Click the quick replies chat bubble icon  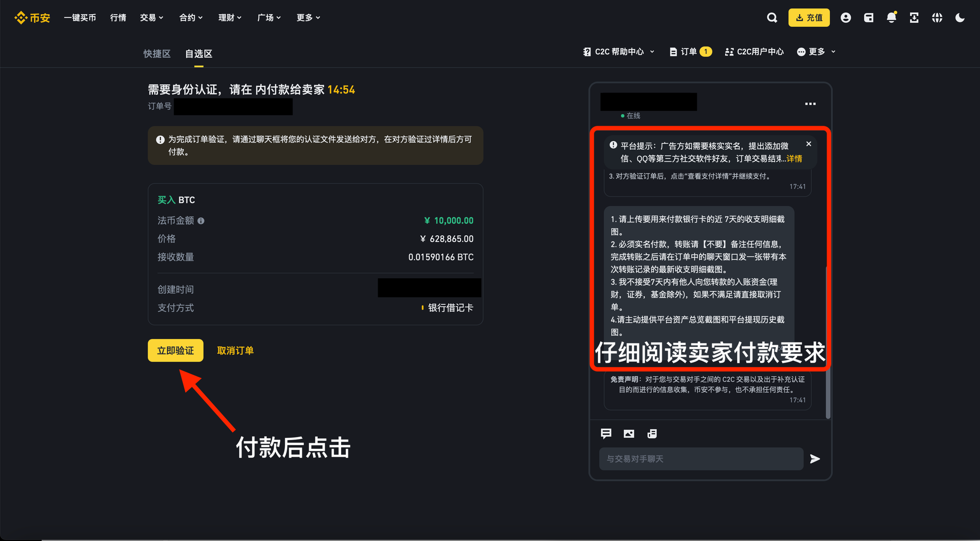click(606, 434)
